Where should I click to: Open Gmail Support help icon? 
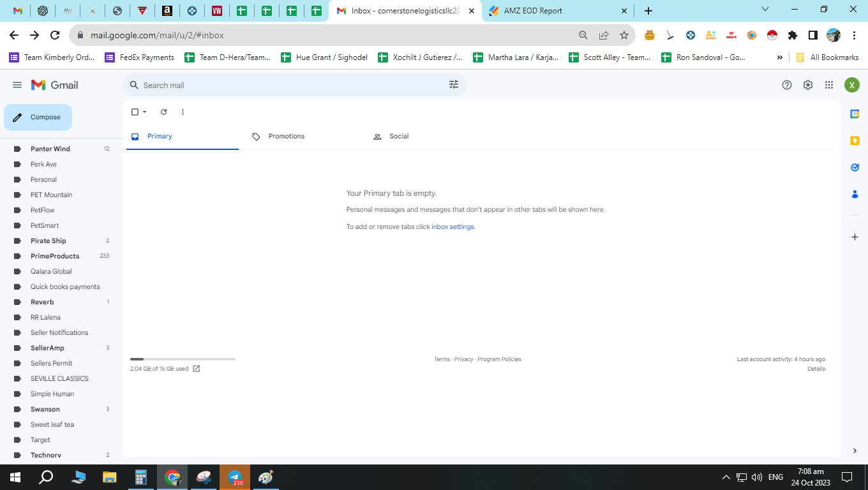click(x=787, y=85)
